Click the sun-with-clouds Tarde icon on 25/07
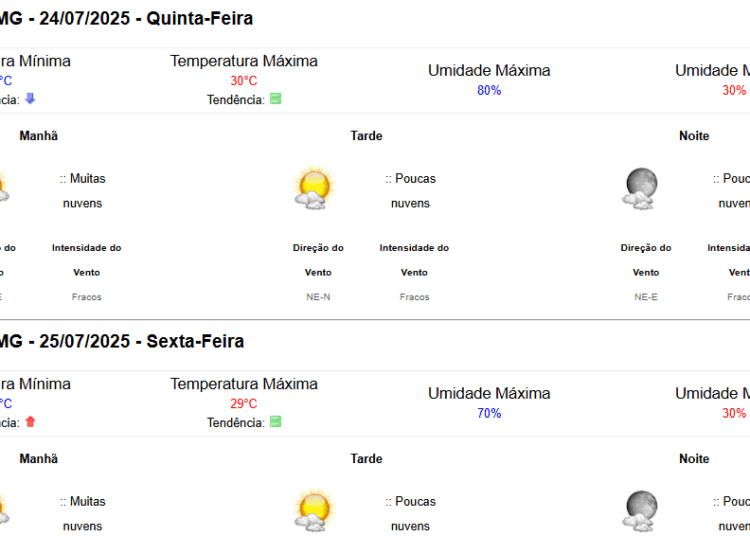 pyautogui.click(x=314, y=510)
